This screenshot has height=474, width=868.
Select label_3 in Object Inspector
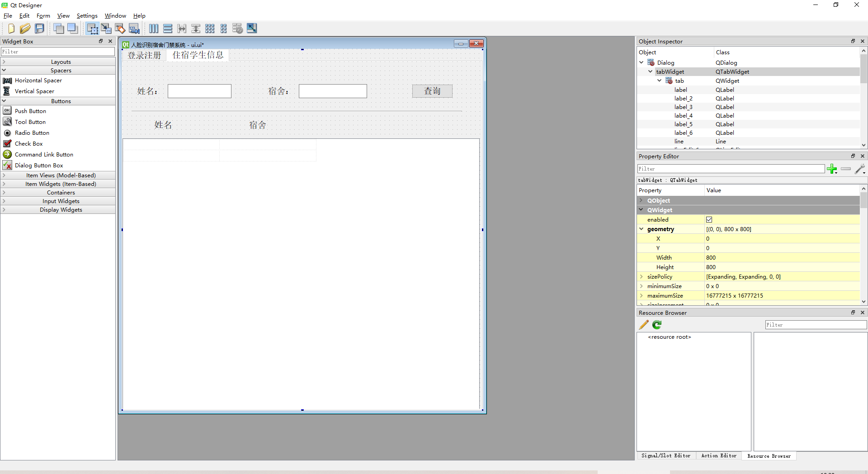pyautogui.click(x=683, y=107)
